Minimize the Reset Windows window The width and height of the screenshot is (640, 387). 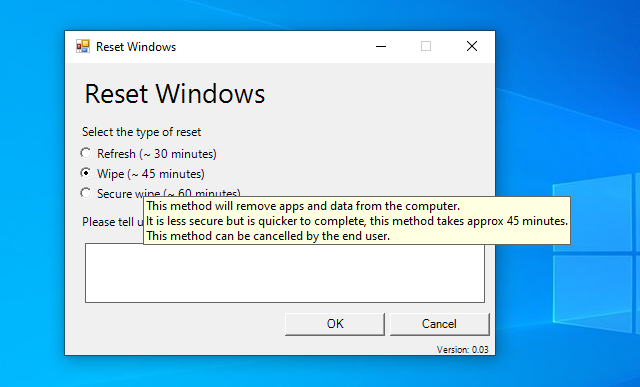point(381,47)
